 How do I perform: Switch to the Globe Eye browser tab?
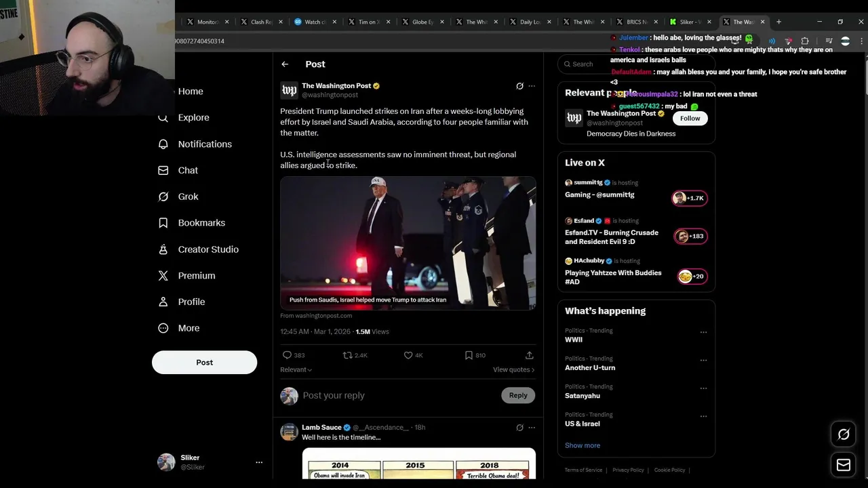click(x=422, y=22)
